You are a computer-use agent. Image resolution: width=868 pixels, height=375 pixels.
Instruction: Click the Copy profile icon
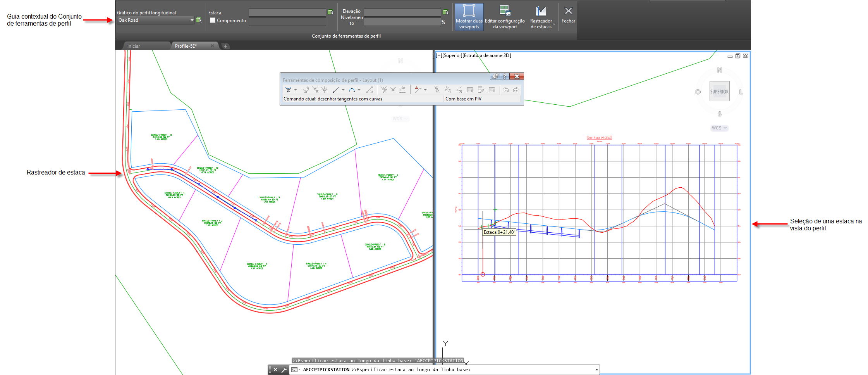tap(403, 90)
